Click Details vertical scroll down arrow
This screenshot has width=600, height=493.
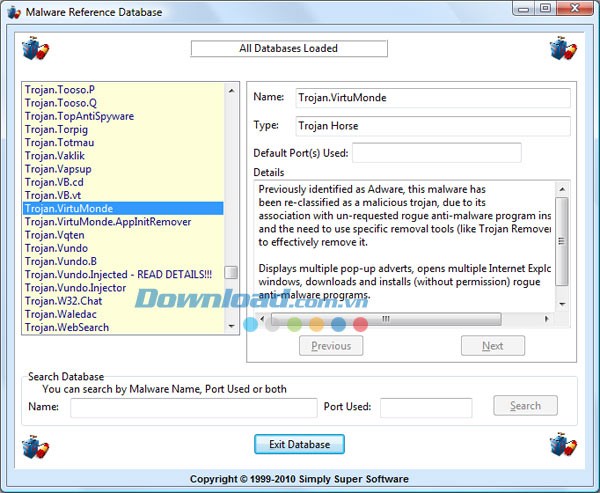tap(562, 304)
